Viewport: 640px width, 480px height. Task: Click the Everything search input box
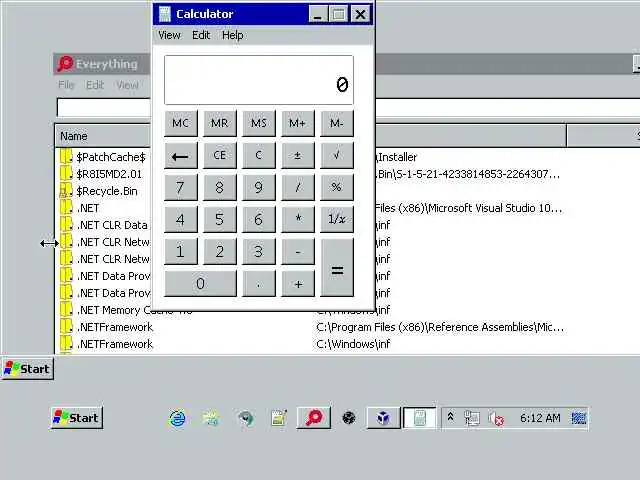[348, 108]
